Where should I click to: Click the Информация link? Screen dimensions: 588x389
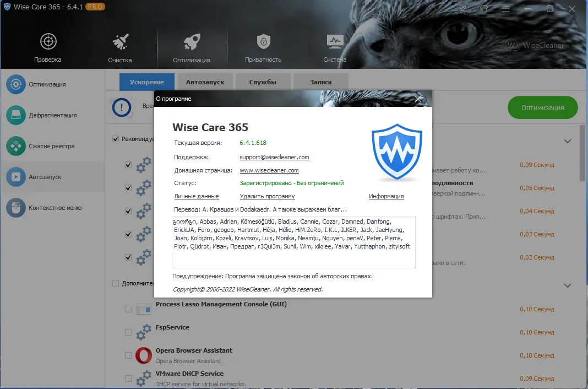[x=386, y=196]
